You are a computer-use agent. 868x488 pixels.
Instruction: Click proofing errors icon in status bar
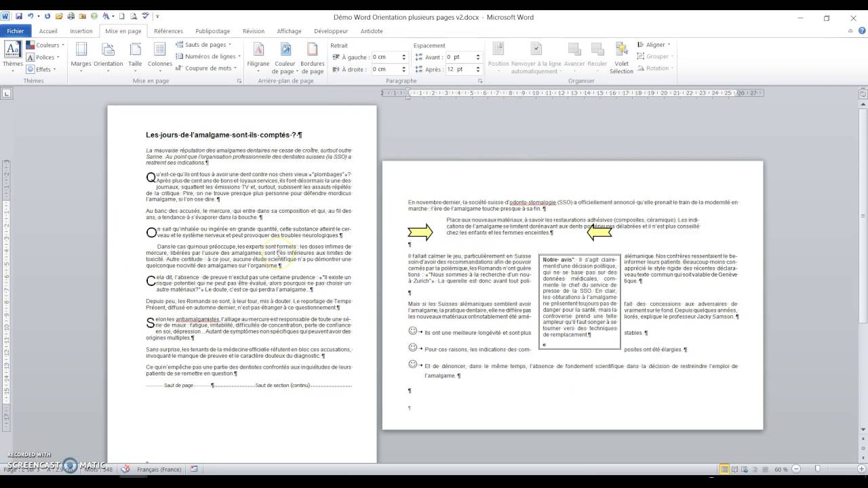(x=125, y=469)
